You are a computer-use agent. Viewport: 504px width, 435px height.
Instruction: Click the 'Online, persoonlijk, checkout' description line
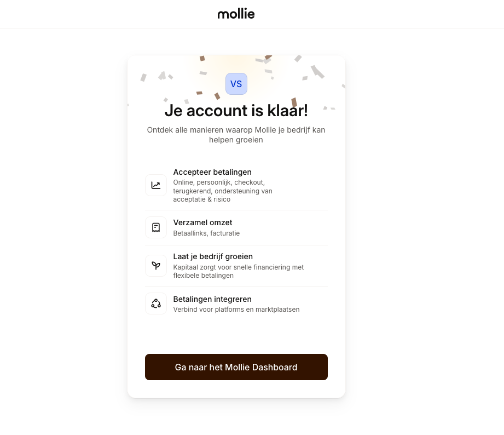219,182
